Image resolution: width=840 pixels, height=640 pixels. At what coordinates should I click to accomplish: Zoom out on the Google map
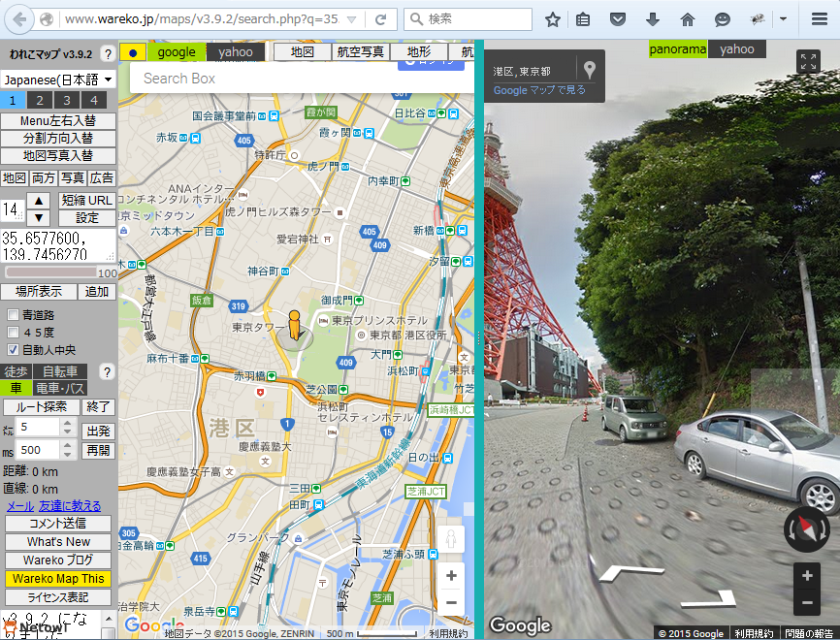tap(451, 602)
